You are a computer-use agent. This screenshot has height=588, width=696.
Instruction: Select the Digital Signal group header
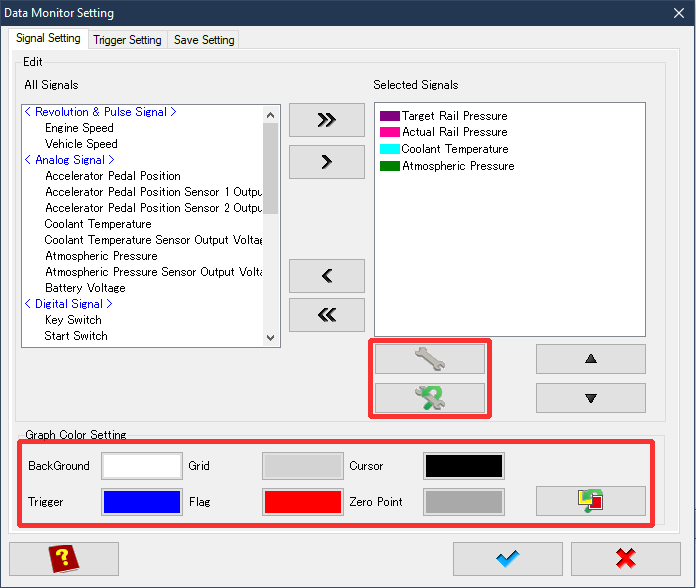[68, 304]
